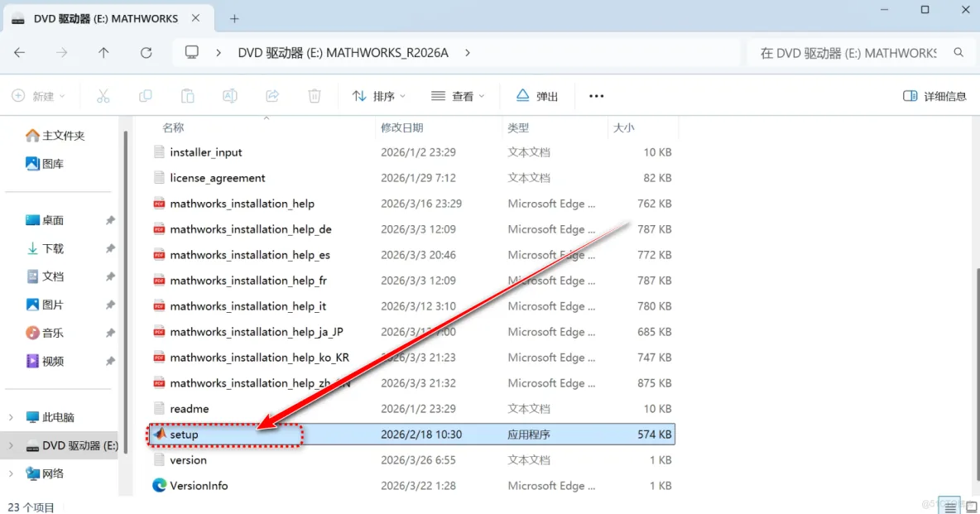
Task: Click the This PC monitor icon in address bar
Action: [x=192, y=52]
